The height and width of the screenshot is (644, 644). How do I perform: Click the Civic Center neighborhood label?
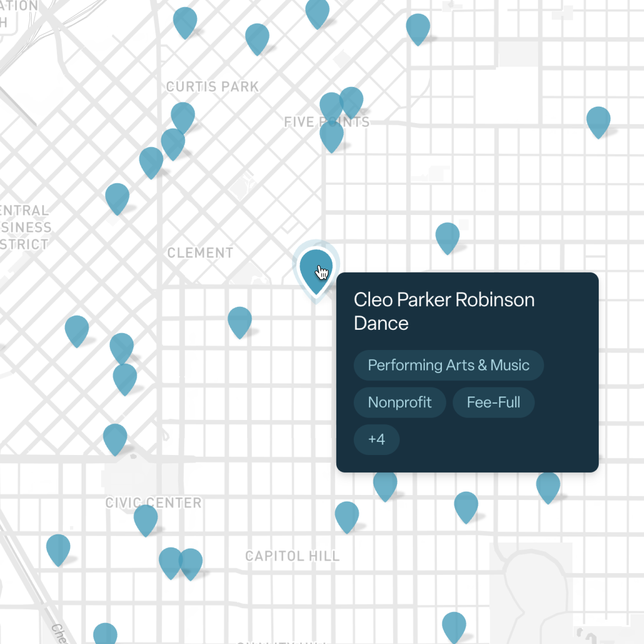click(153, 503)
